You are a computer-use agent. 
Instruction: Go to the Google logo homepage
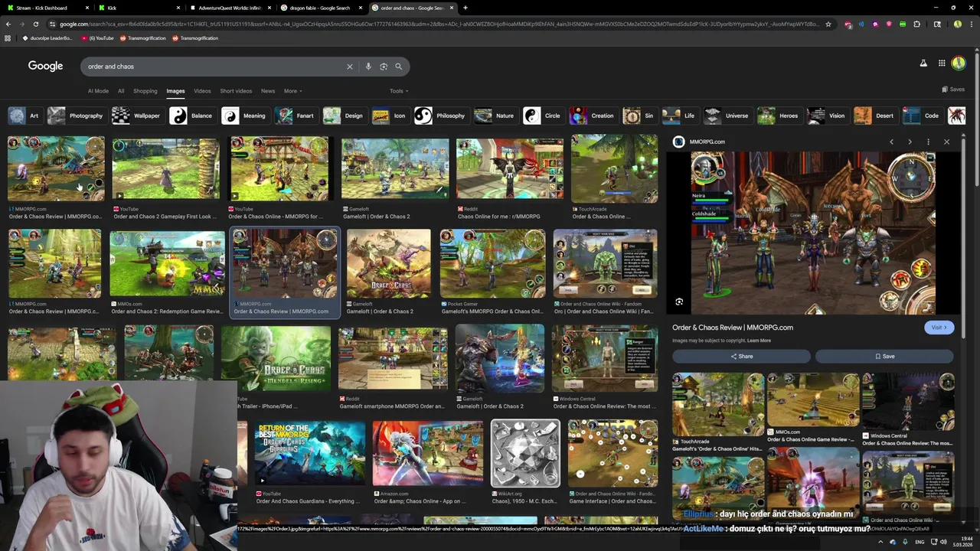click(x=45, y=66)
